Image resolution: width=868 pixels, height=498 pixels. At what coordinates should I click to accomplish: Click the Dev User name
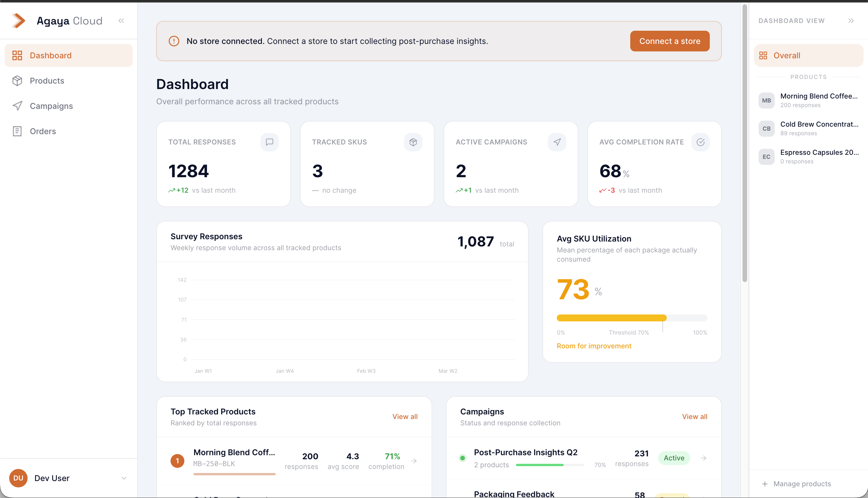tap(52, 478)
